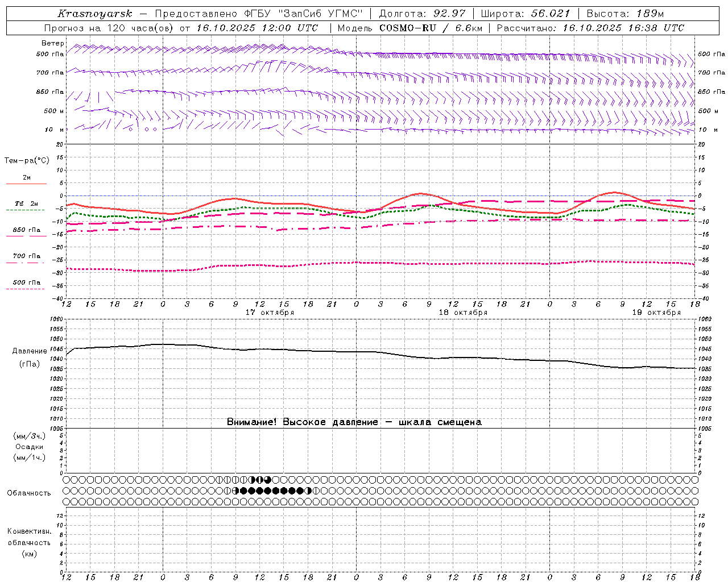Viewport: 728px width, 582px height.
Task: Select the (мм/1ч.) precipitation unit label
Action: (x=30, y=458)
